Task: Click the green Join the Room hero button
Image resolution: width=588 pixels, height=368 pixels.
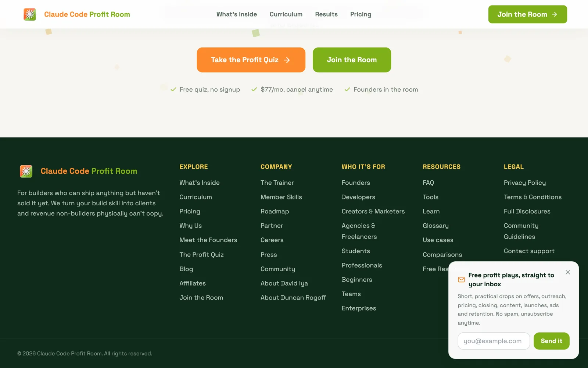Action: click(352, 60)
